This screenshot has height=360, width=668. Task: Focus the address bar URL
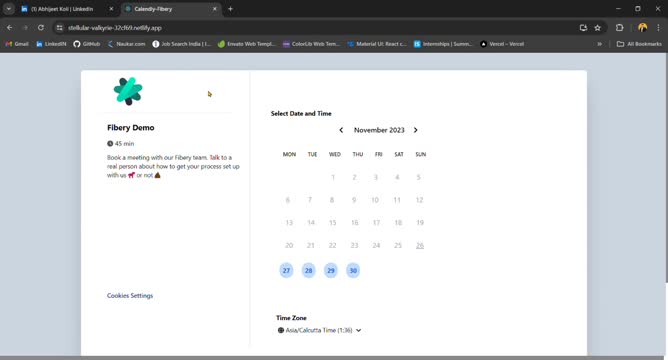(115, 28)
